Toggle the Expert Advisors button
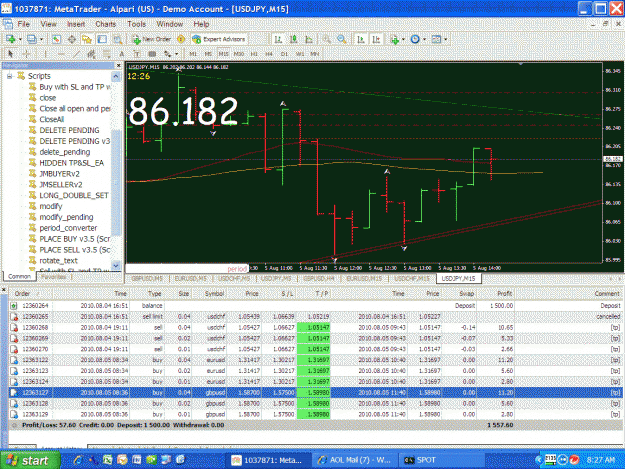 219,39
